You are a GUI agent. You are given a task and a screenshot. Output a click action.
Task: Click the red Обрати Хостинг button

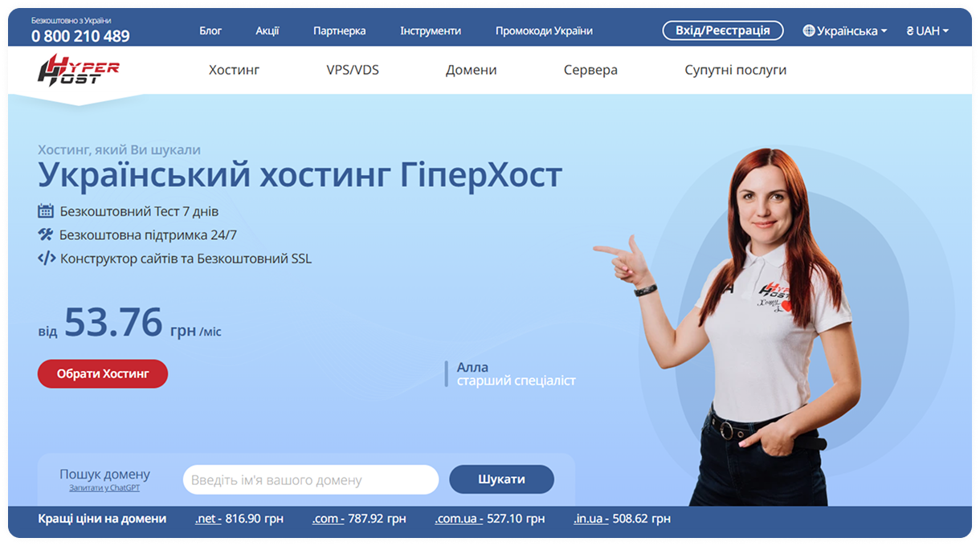point(103,373)
